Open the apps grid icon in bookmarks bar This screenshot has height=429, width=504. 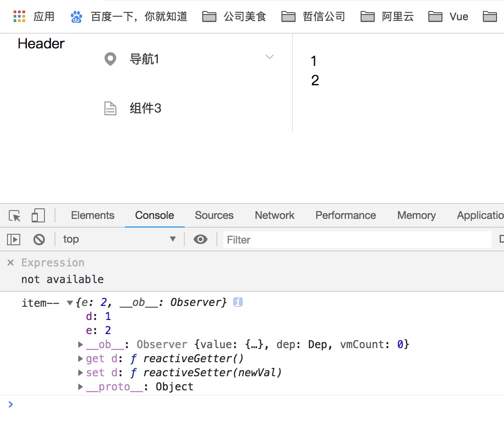(x=19, y=17)
